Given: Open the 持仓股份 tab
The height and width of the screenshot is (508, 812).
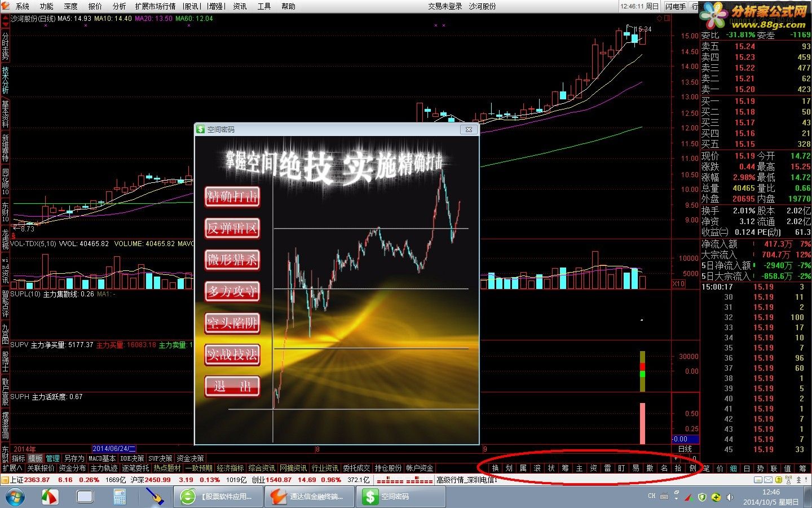Looking at the screenshot, I should coord(389,468).
